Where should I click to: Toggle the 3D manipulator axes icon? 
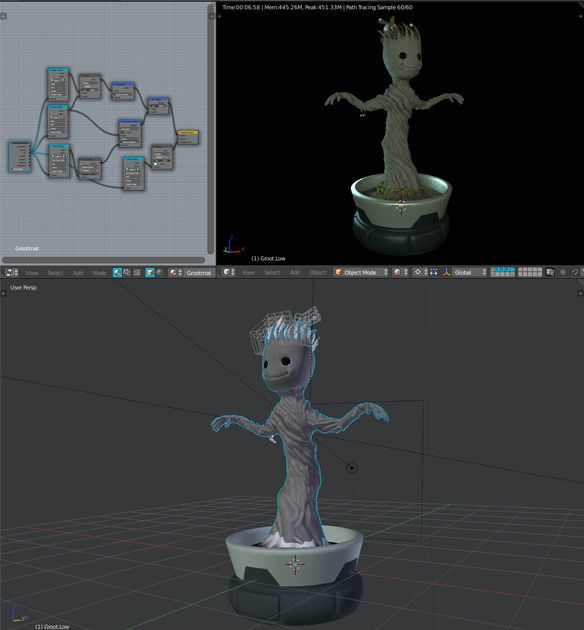pyautogui.click(x=446, y=272)
